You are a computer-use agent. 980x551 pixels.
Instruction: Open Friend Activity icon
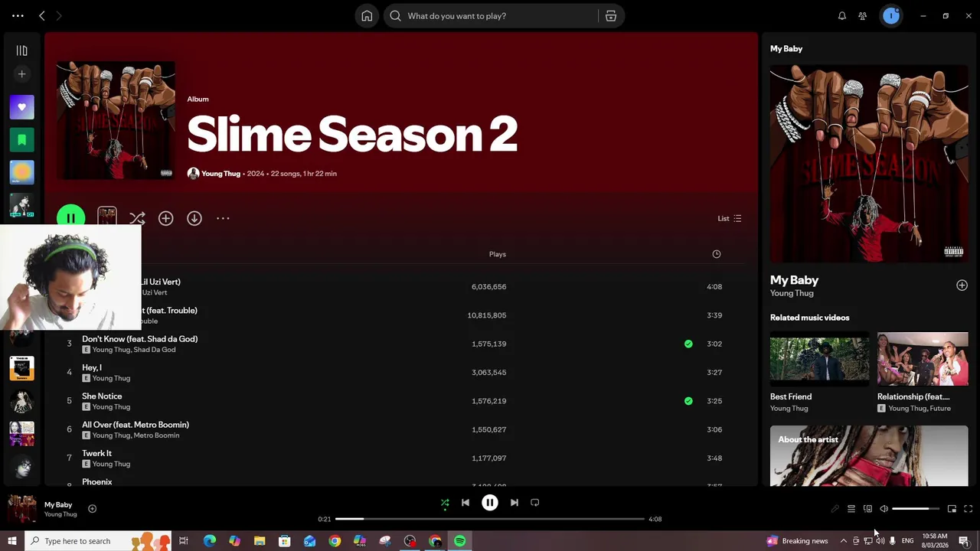pyautogui.click(x=863, y=16)
